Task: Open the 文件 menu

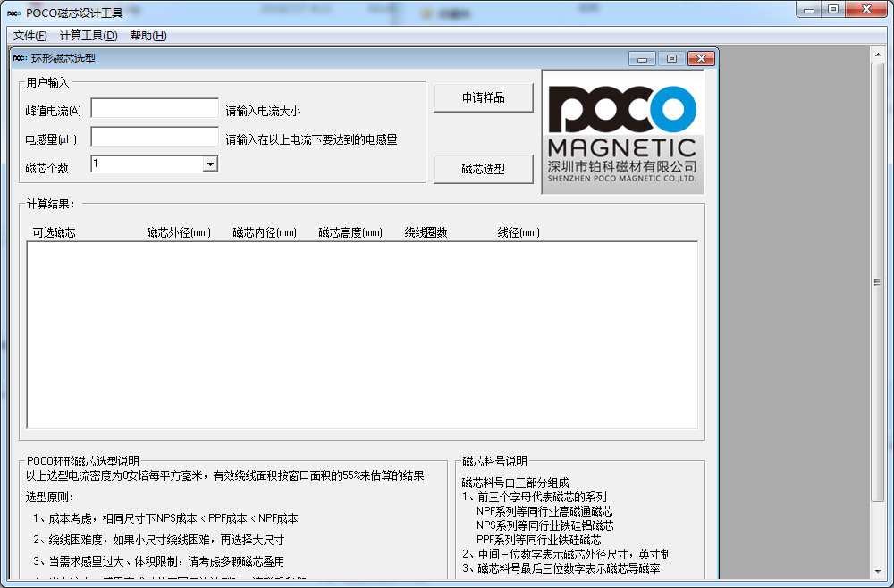Action: point(29,36)
